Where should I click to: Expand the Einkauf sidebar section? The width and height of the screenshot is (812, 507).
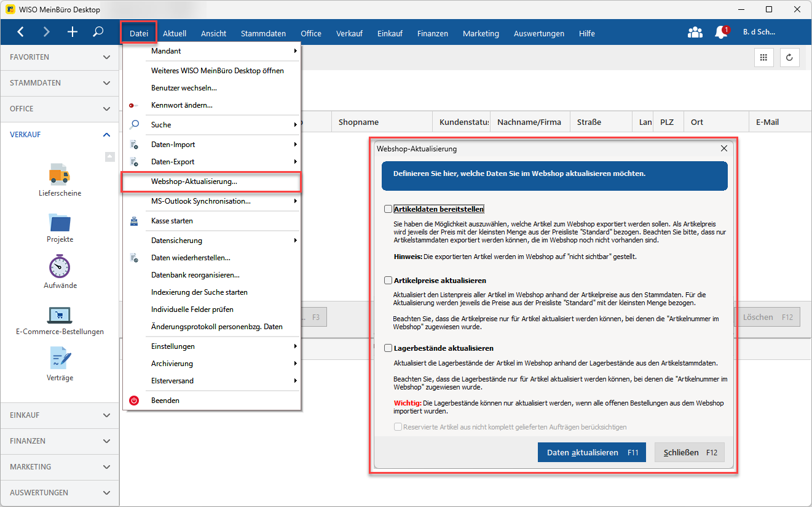60,415
